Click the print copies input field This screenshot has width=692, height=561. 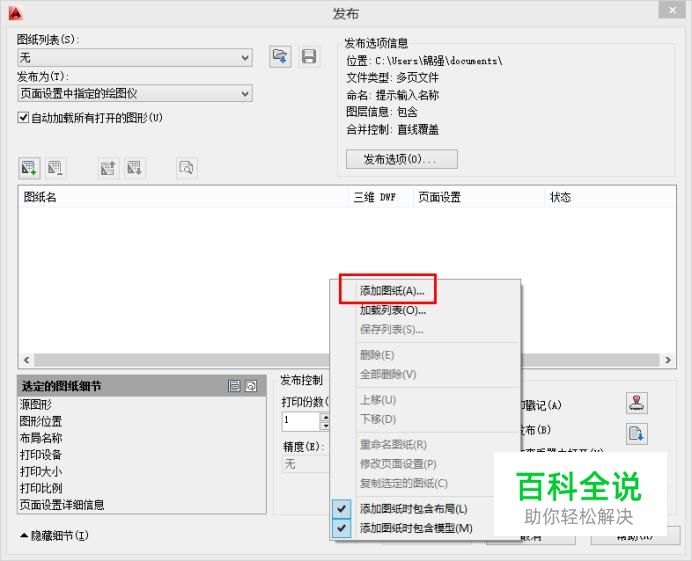click(301, 421)
